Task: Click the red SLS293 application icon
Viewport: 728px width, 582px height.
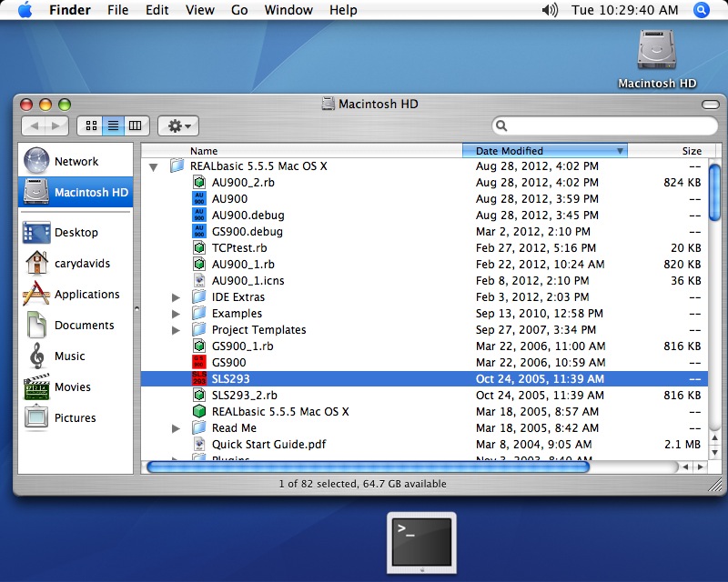Action: (x=199, y=378)
